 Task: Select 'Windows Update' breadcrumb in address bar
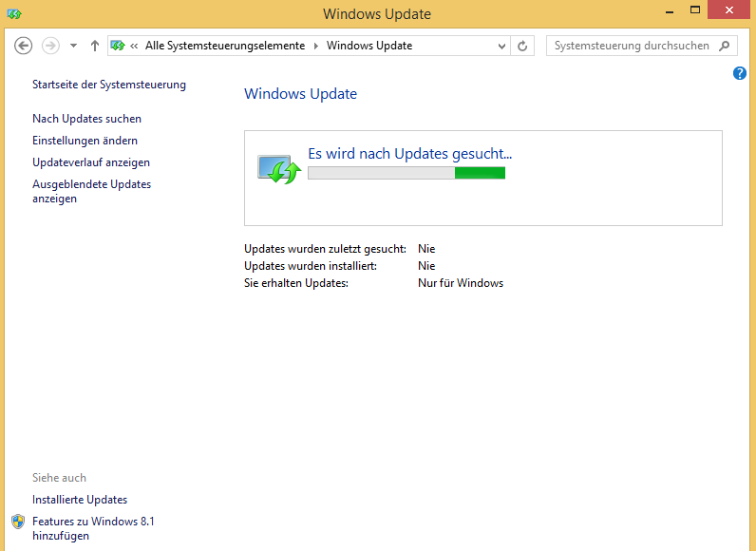(369, 46)
